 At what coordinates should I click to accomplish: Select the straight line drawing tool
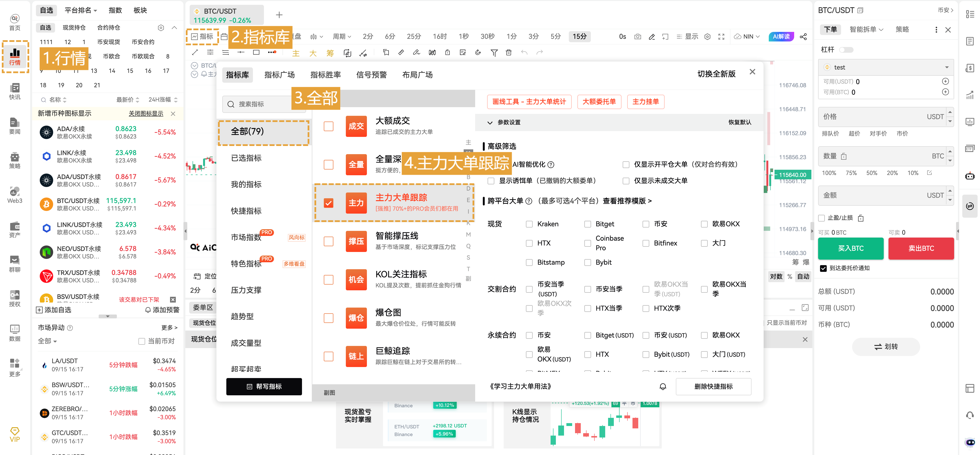click(x=195, y=52)
